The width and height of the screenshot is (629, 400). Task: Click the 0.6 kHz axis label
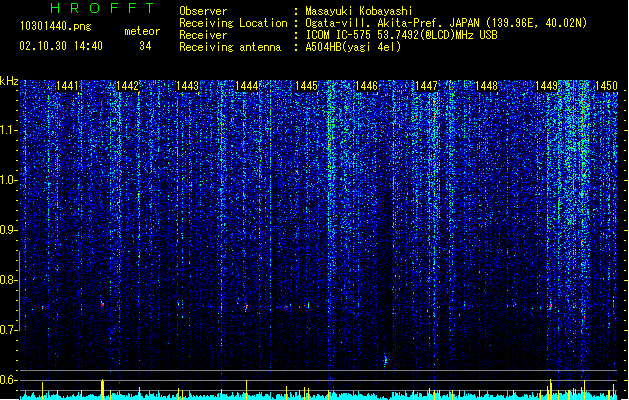click(x=9, y=380)
